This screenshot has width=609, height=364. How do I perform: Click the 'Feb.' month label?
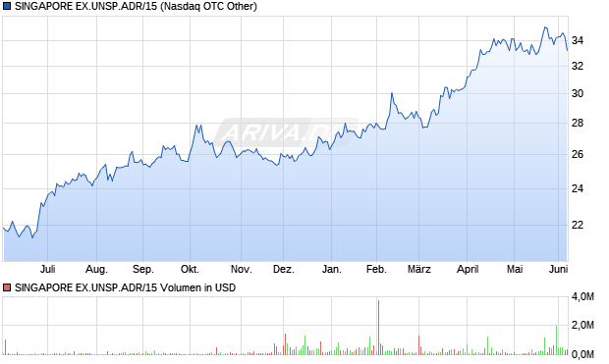376,269
